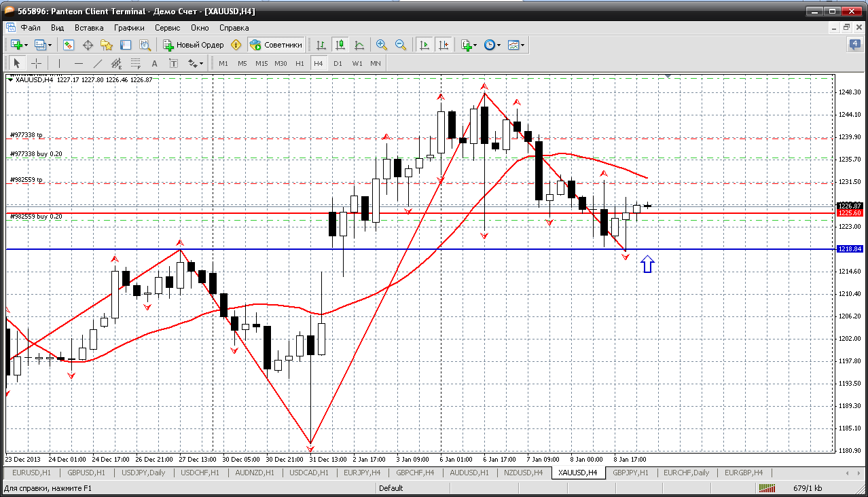Viewport: 868px width, 497px height.
Task: Switch to M30 timeframe
Action: tap(281, 63)
